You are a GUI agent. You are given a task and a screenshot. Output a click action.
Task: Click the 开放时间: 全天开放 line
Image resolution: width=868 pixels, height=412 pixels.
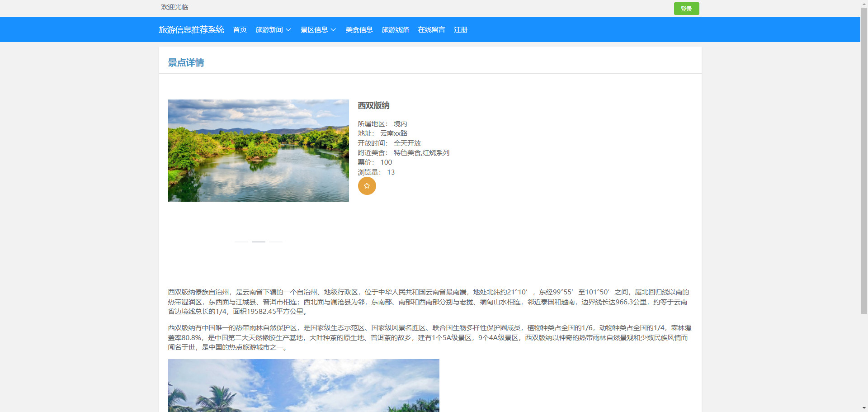tap(389, 143)
